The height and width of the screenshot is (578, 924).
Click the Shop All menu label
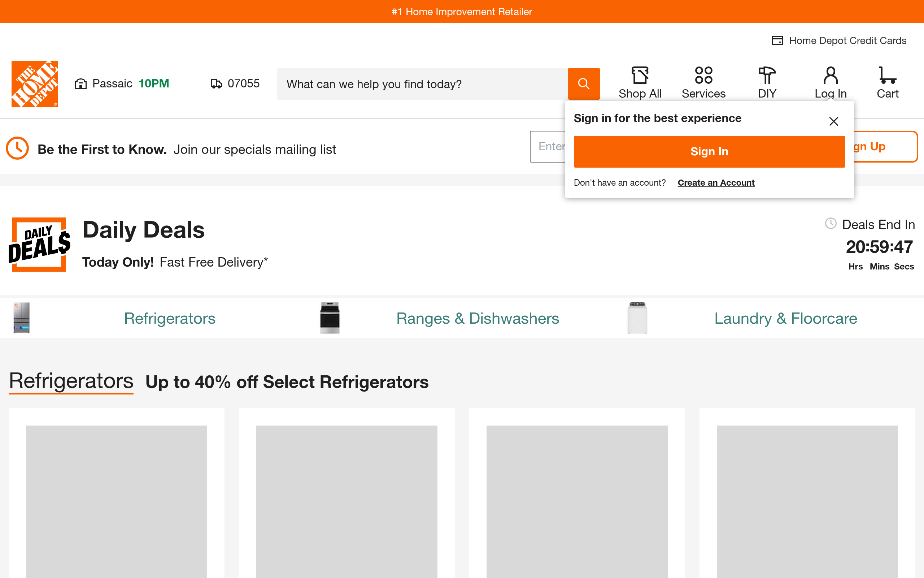640,94
